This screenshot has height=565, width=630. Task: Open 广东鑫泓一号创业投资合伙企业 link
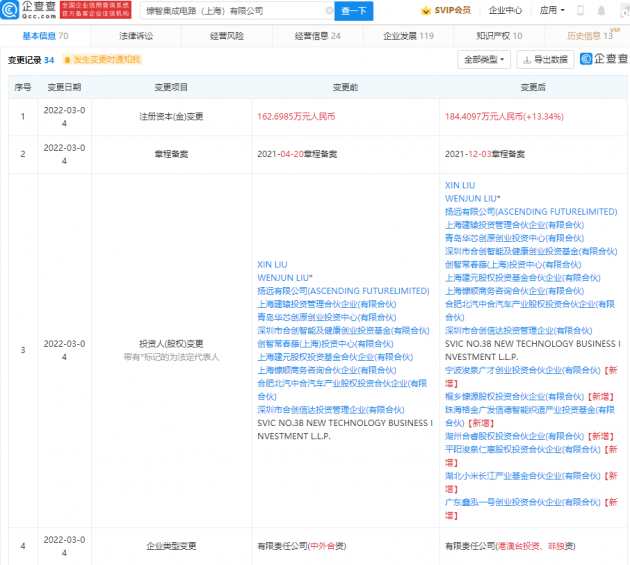tap(523, 502)
